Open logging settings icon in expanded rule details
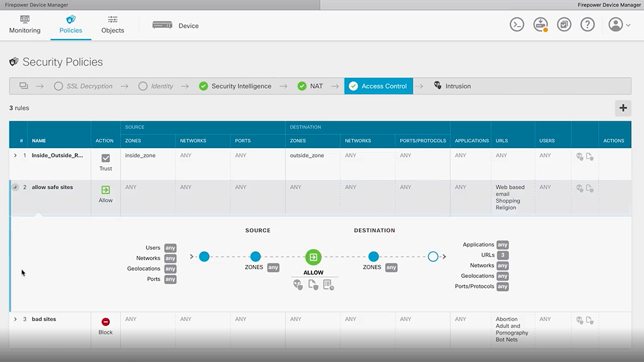 click(328, 284)
